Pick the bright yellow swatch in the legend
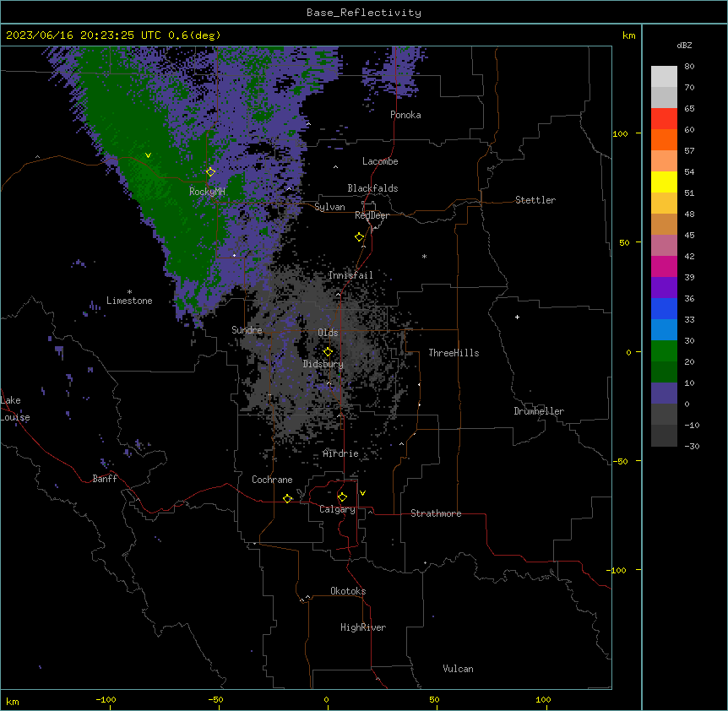 point(664,182)
